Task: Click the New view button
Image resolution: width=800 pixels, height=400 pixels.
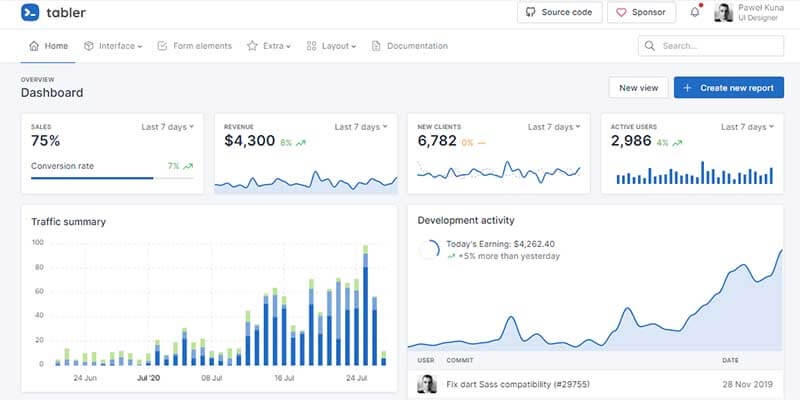Action: click(x=638, y=88)
